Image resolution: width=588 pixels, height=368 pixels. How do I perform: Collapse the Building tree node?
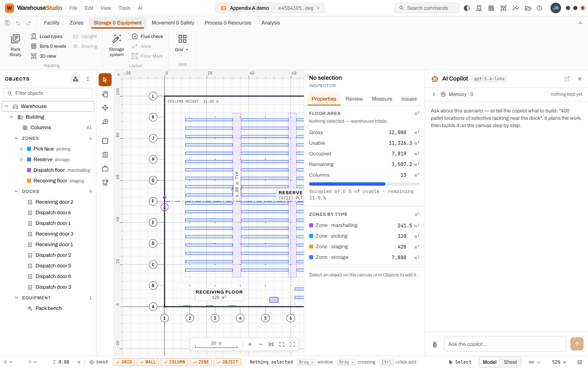[11, 117]
